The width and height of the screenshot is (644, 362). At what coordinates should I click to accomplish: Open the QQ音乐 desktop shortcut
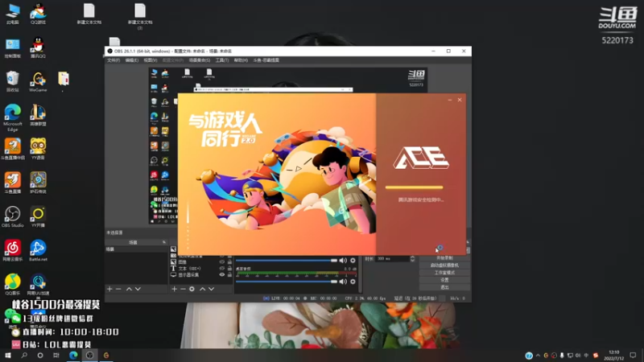13,285
